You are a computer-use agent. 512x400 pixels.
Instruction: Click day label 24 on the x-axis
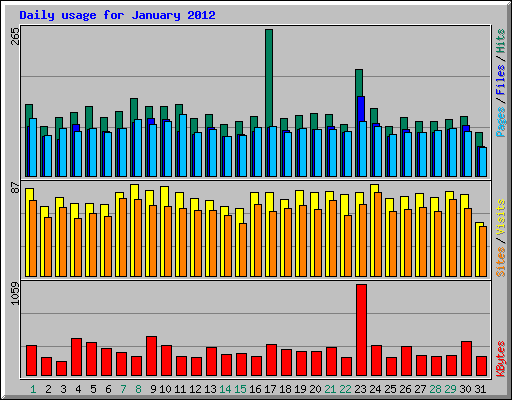375,389
